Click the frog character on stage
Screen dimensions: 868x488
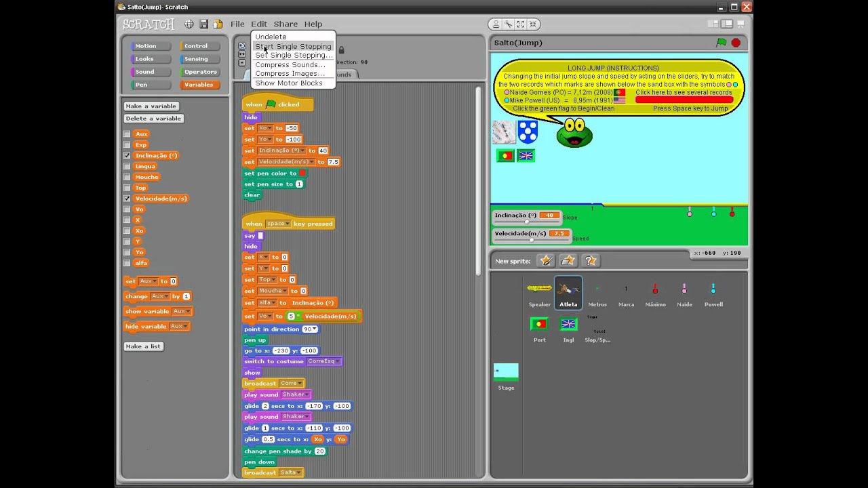[574, 134]
